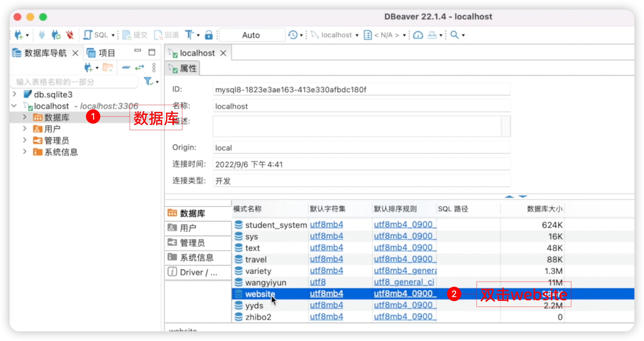Click the lock icon in toolbar
Screen dimensions: 644x341
[x=209, y=35]
